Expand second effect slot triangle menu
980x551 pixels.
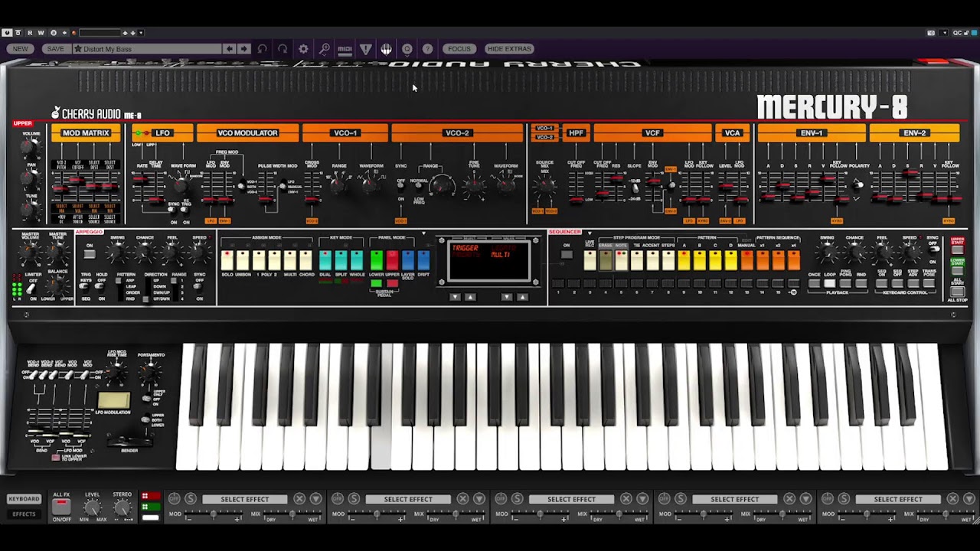coord(479,499)
